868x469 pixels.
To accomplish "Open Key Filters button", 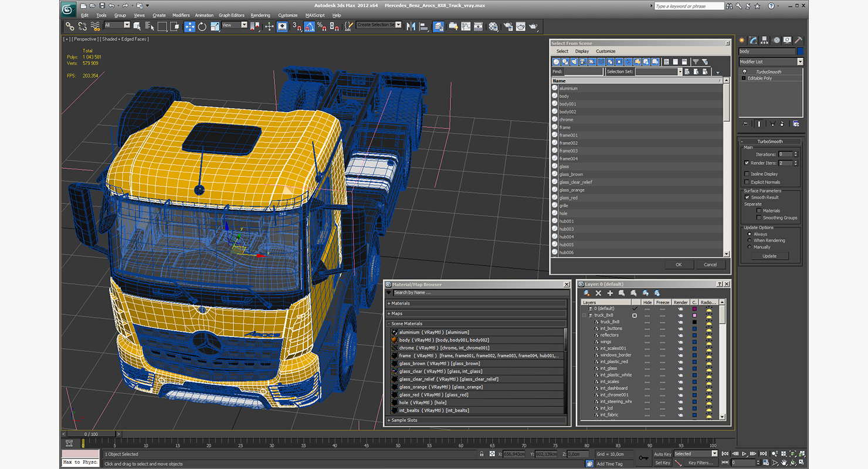I will click(x=701, y=463).
